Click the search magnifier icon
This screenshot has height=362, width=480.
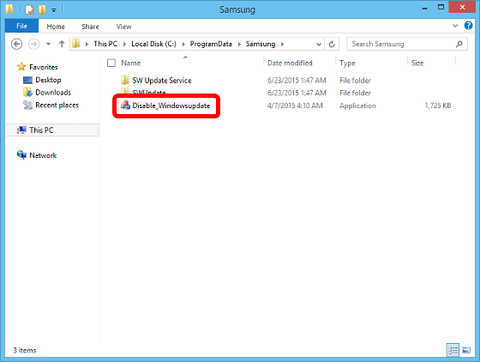click(x=459, y=44)
